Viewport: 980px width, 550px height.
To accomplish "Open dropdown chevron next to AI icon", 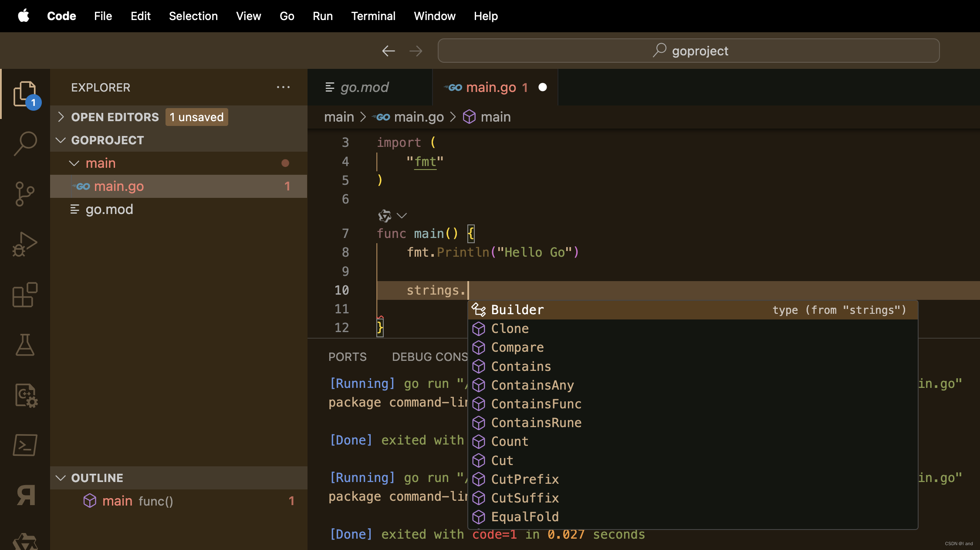I will coord(402,216).
